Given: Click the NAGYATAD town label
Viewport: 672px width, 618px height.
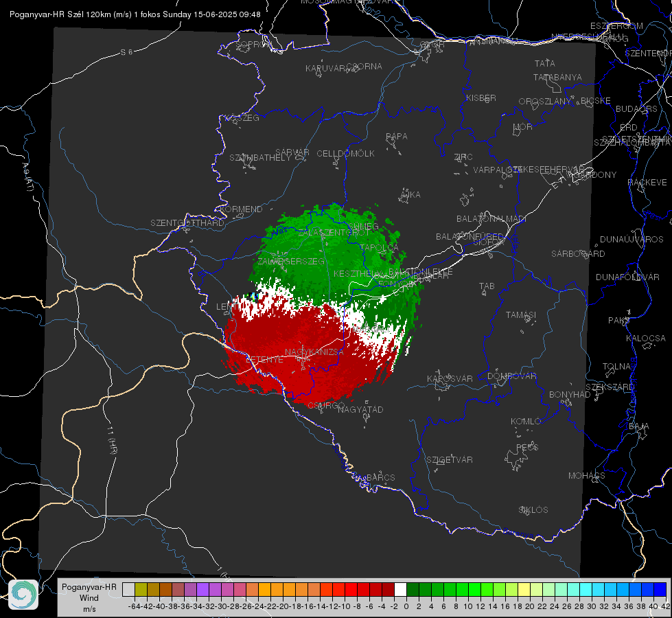Looking at the screenshot, I should (360, 409).
